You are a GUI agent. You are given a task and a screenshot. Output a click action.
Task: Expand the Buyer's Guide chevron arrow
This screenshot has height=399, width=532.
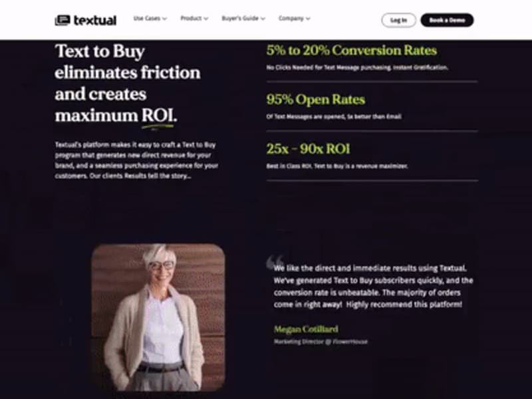[263, 19]
